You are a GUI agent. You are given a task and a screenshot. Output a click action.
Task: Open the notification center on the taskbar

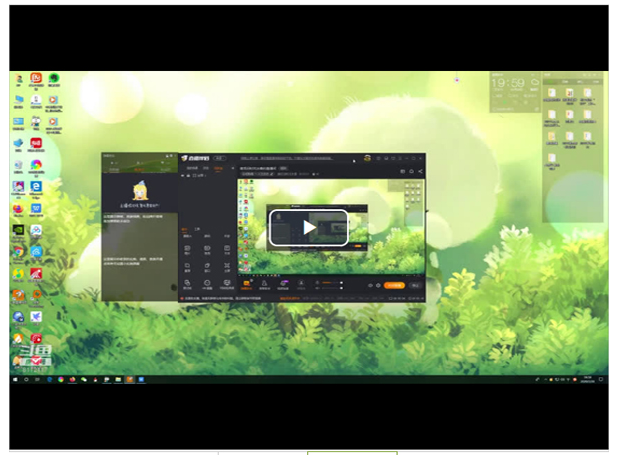click(x=600, y=379)
